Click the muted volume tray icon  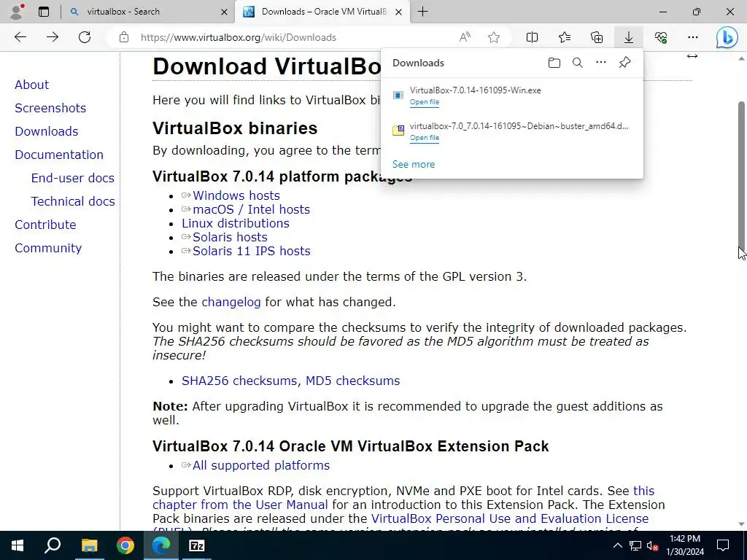[653, 545]
